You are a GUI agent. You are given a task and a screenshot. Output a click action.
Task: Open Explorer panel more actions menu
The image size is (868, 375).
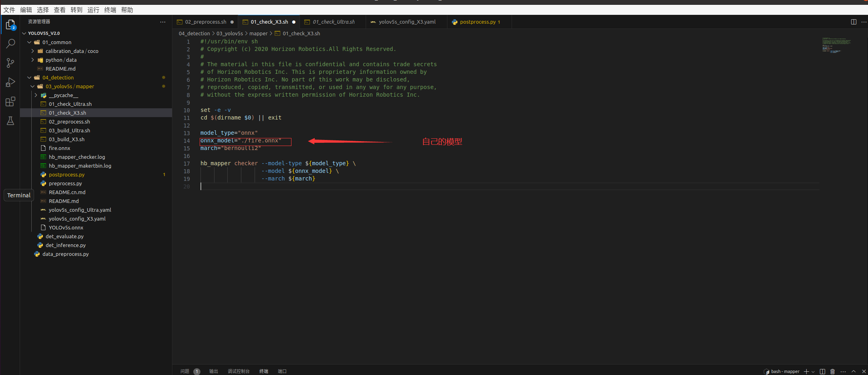click(162, 22)
